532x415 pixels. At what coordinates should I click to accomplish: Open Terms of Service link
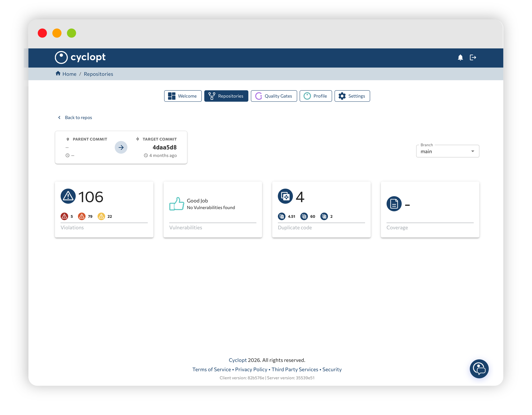pyautogui.click(x=211, y=370)
